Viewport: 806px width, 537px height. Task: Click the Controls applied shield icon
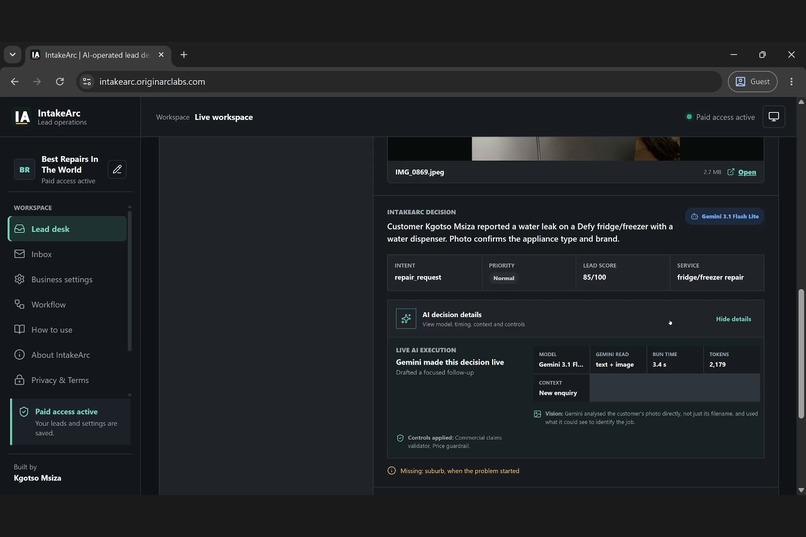pos(400,438)
